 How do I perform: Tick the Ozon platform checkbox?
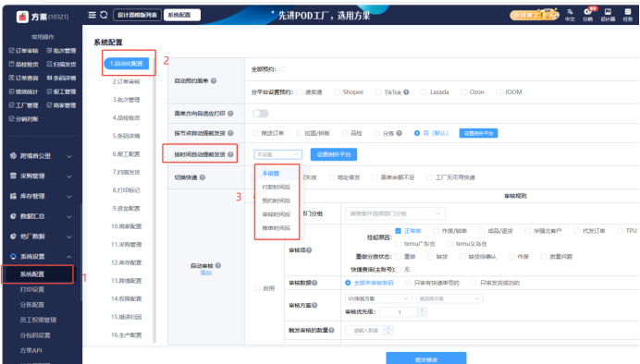[x=463, y=92]
